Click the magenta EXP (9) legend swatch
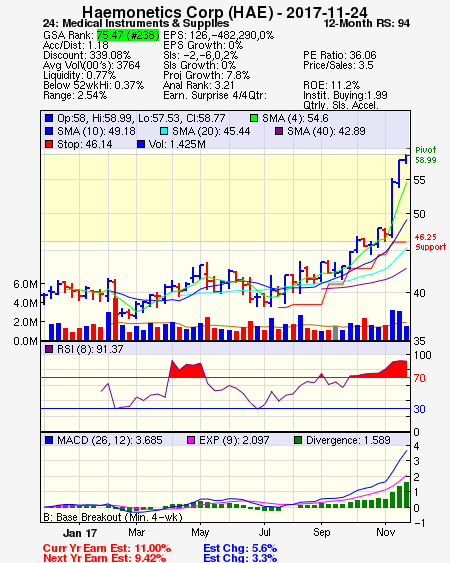The height and width of the screenshot is (563, 450). tap(191, 440)
